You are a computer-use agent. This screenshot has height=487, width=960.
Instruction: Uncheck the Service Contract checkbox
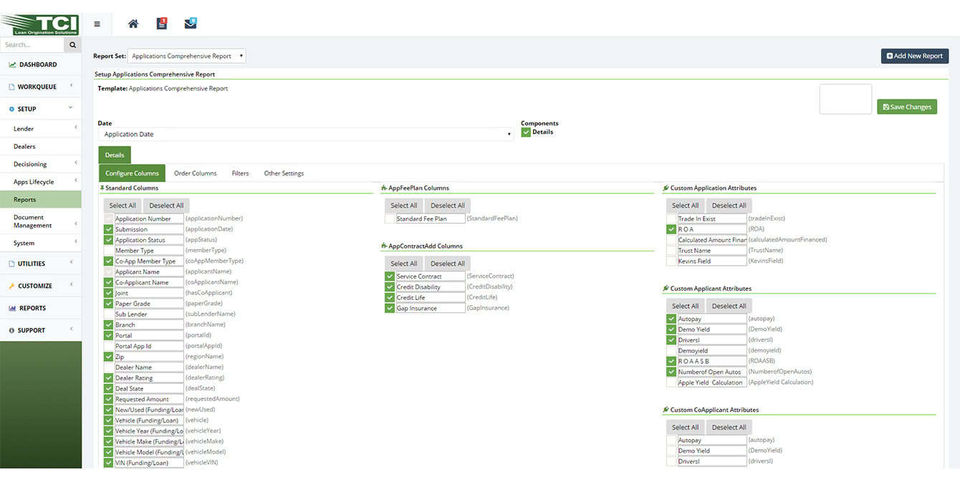pos(390,276)
